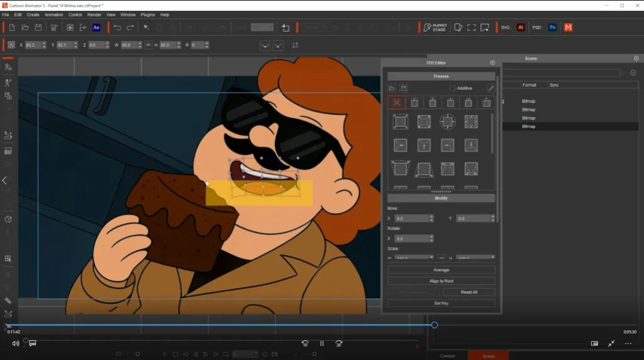Apply the first FFD preset in the top row

click(400, 122)
